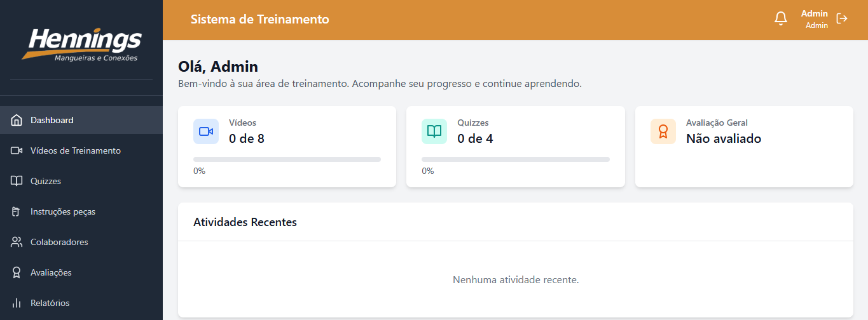Click the green book icon in Quizzes card
The image size is (868, 320).
pyautogui.click(x=434, y=131)
